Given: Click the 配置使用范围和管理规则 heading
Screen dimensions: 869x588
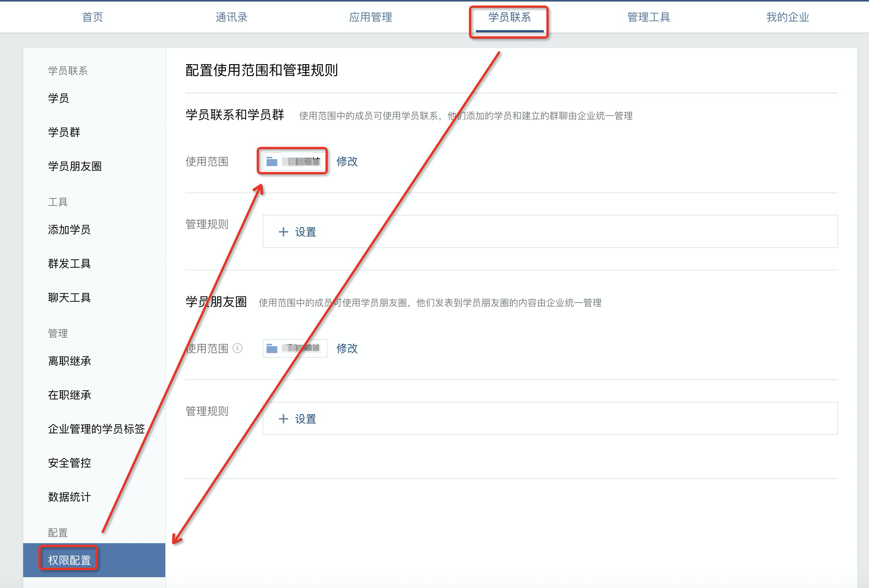Looking at the screenshot, I should tap(262, 70).
